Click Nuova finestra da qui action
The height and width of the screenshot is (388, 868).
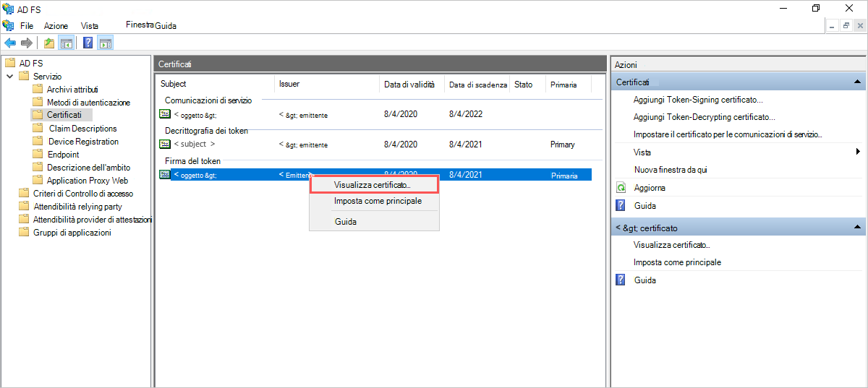(x=670, y=170)
